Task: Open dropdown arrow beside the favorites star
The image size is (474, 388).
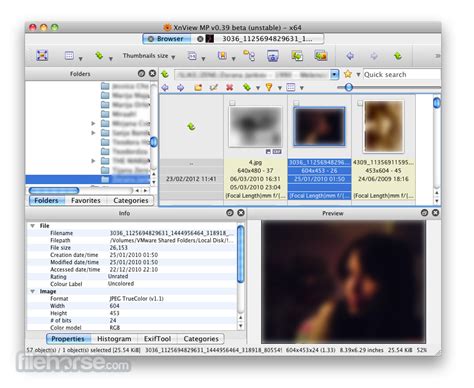Action: tap(358, 74)
